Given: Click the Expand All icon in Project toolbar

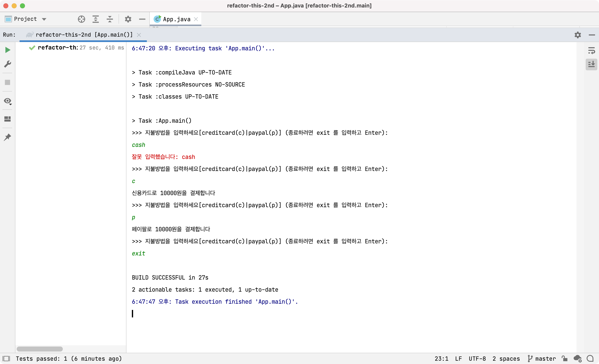Looking at the screenshot, I should [x=95, y=19].
